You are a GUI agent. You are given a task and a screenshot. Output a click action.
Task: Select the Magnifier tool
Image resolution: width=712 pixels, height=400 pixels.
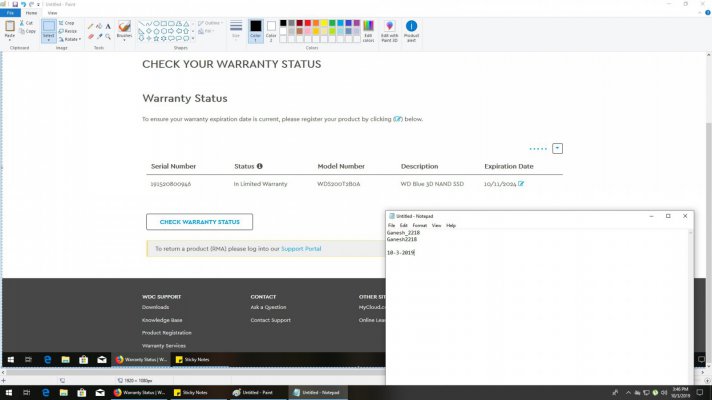(108, 36)
